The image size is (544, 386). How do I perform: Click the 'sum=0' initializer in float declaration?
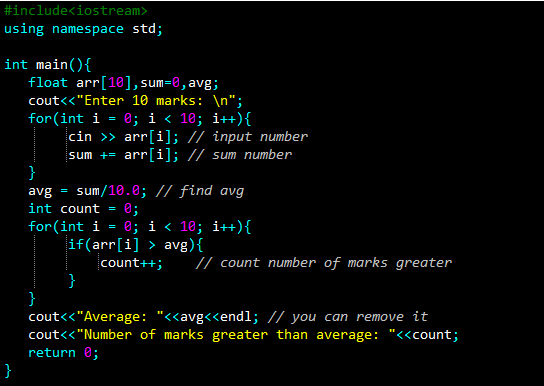click(160, 83)
